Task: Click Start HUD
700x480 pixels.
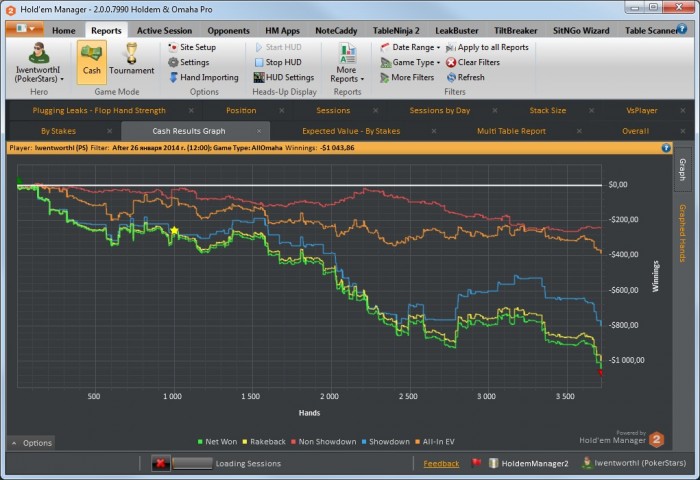Action: (278, 47)
